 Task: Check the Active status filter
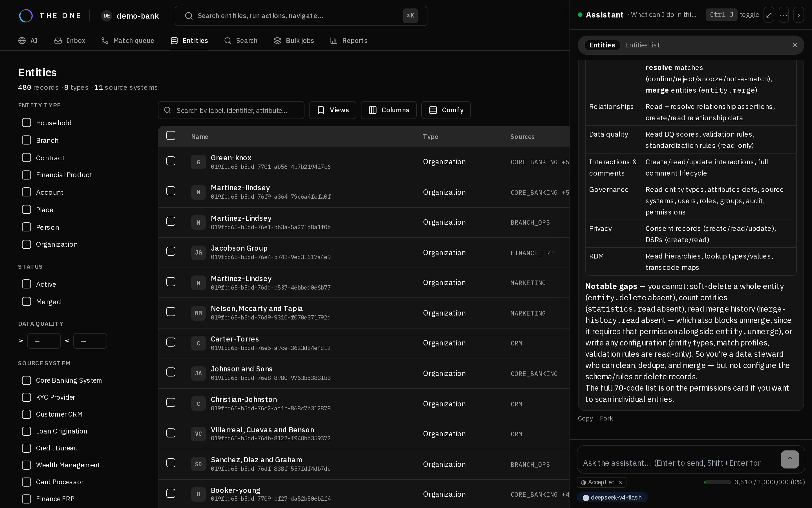tap(27, 284)
